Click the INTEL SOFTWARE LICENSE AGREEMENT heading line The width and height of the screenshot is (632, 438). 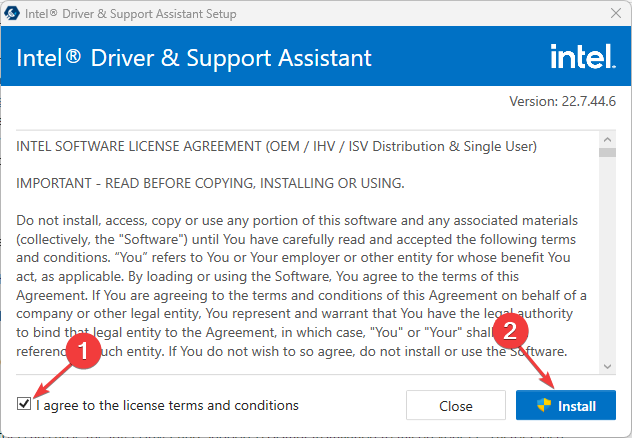tap(277, 147)
